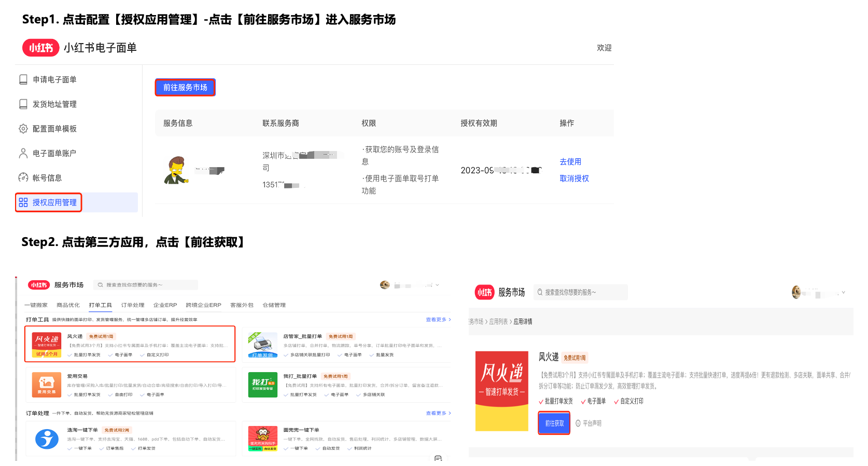The image size is (868, 466).
Task: Click the user avatar on the 服务市场 list page
Action: pos(385,285)
